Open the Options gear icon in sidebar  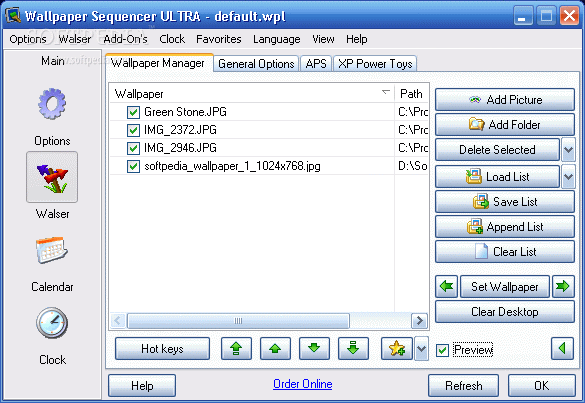coord(52,104)
